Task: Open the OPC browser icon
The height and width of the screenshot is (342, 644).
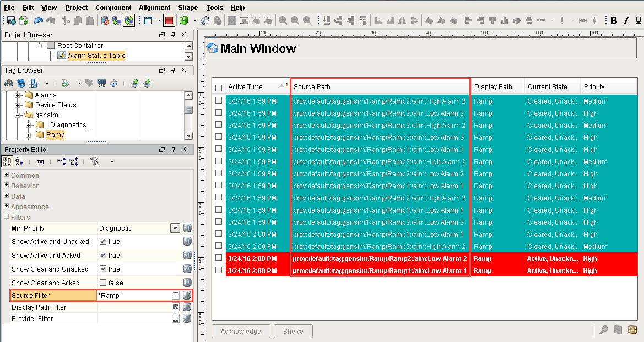Action: coord(101,83)
